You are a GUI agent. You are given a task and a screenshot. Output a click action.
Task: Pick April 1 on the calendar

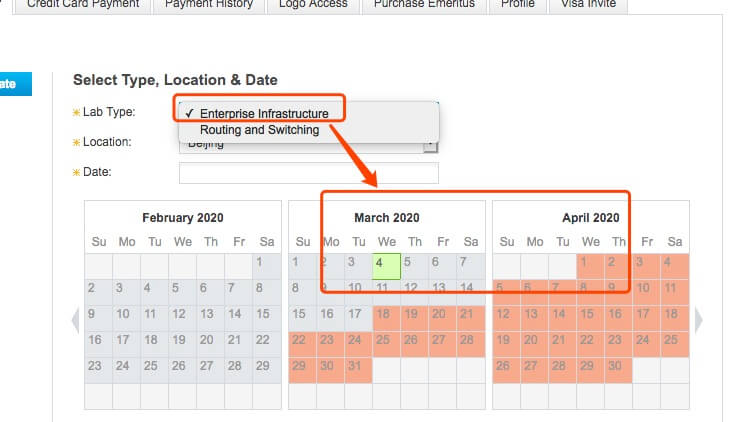[590, 263]
